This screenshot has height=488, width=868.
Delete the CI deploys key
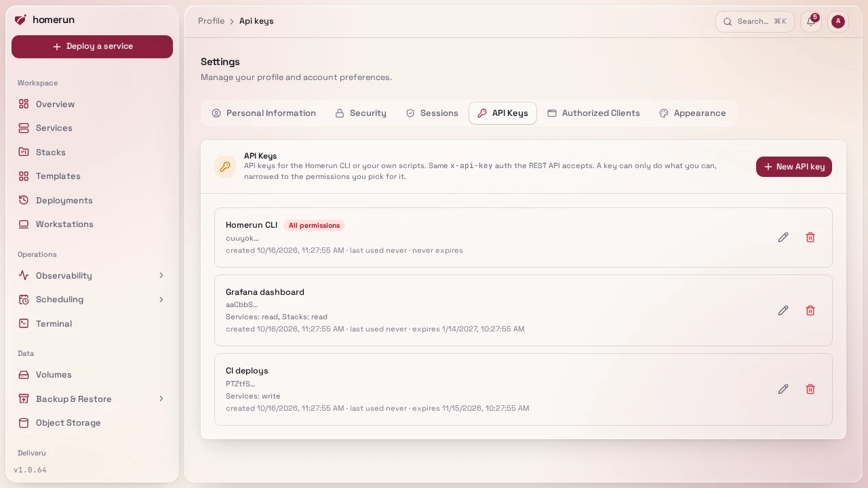pos(810,389)
